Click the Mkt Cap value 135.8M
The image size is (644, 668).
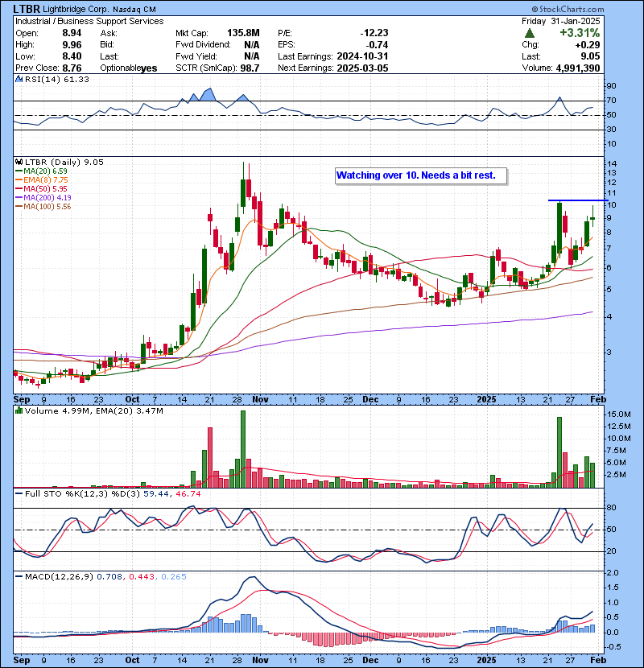(243, 33)
